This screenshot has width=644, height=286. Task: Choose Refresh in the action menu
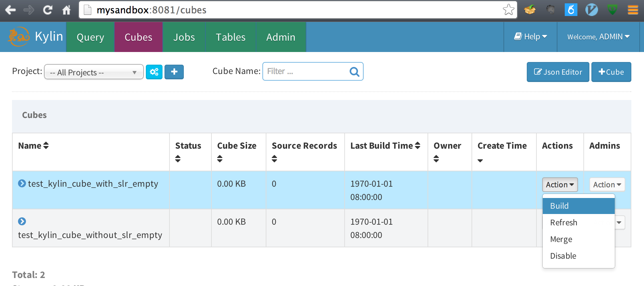578,222
